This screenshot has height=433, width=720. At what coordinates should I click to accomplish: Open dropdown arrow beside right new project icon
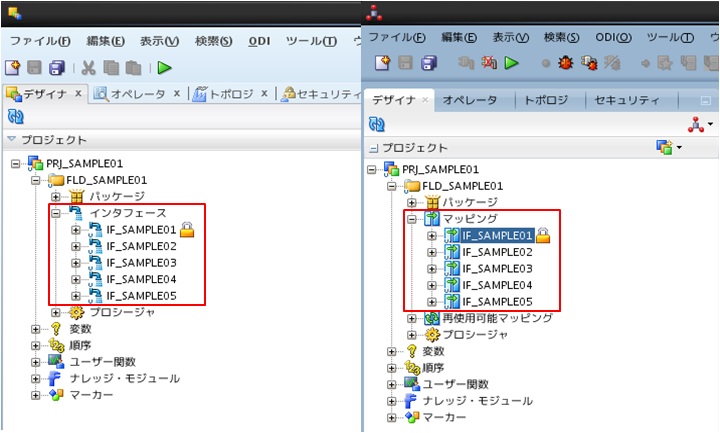(679, 147)
